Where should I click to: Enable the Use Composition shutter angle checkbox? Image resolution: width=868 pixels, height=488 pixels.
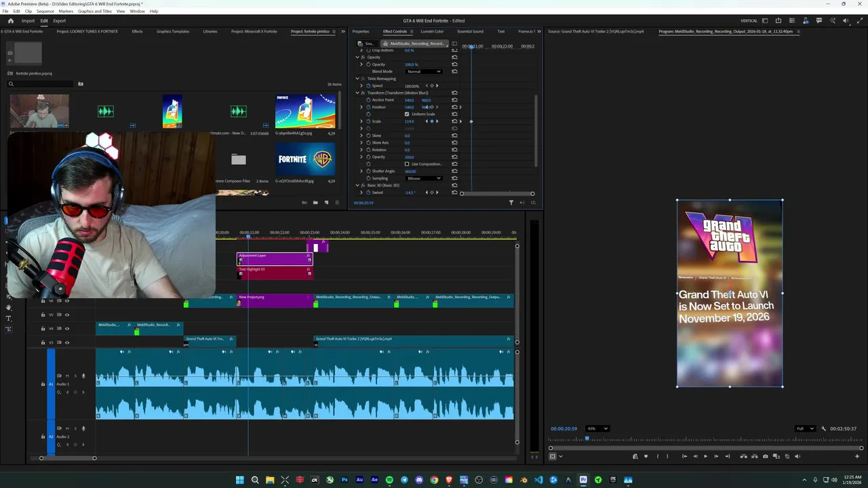tap(407, 164)
